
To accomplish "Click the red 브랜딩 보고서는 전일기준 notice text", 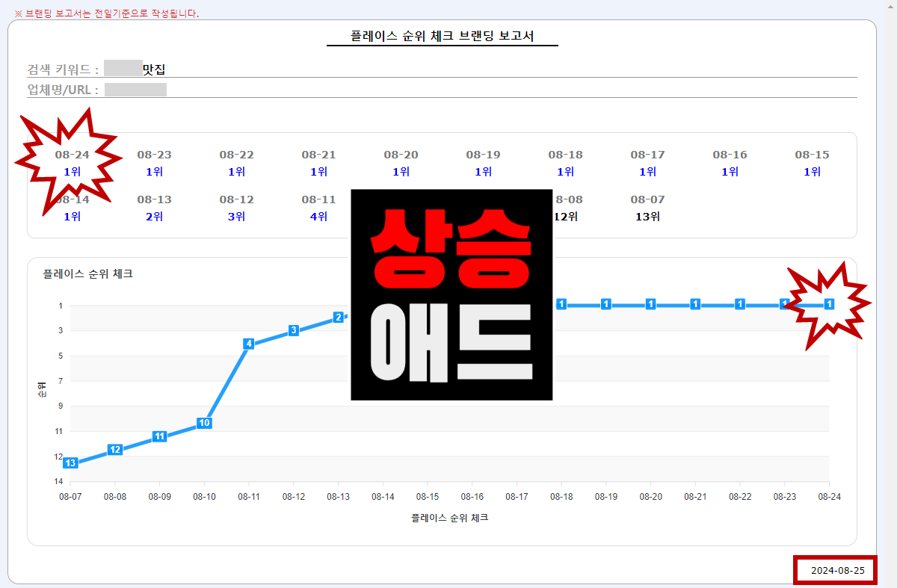I will tap(106, 13).
